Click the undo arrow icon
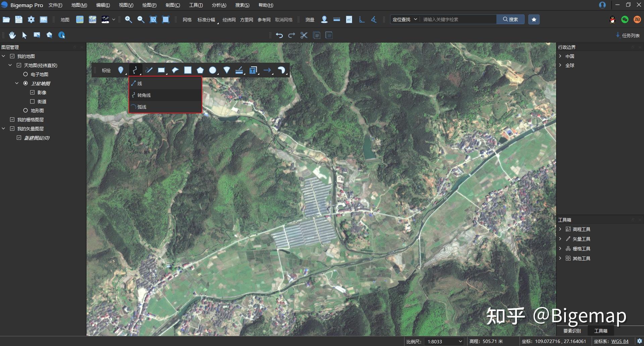 coord(279,35)
